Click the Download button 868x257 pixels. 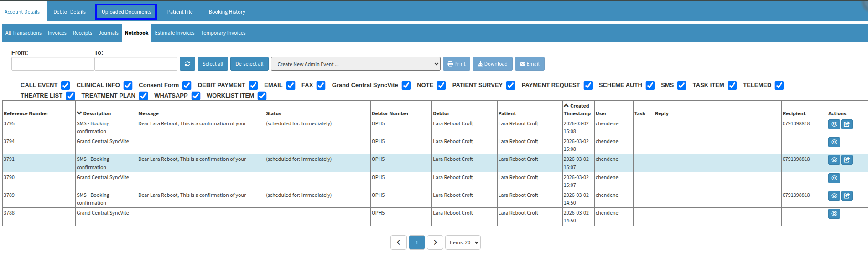tap(493, 64)
